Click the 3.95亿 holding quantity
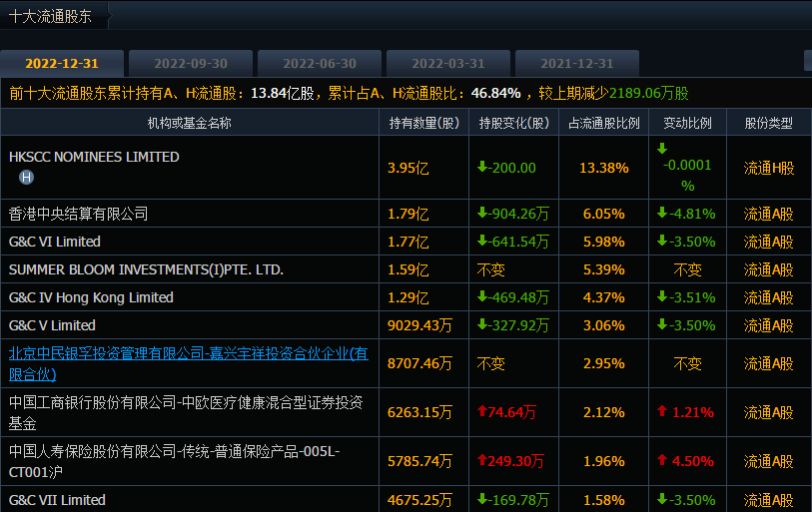The width and height of the screenshot is (812, 512). coord(408,168)
